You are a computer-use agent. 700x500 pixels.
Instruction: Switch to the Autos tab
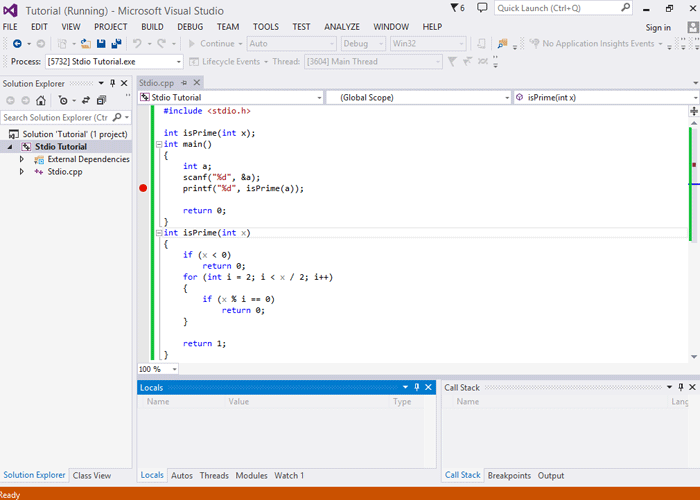pos(182,475)
